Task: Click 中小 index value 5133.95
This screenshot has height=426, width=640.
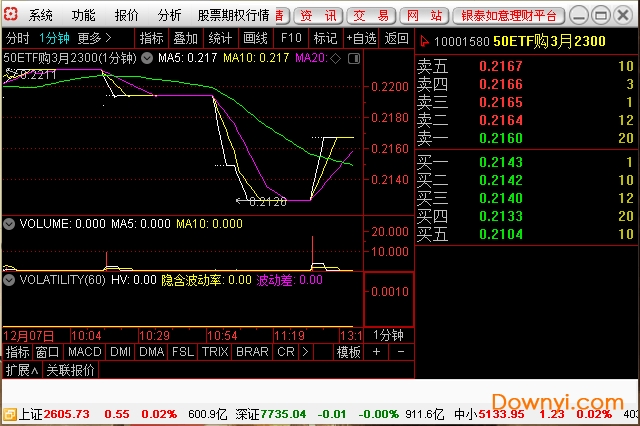Action: click(x=502, y=415)
